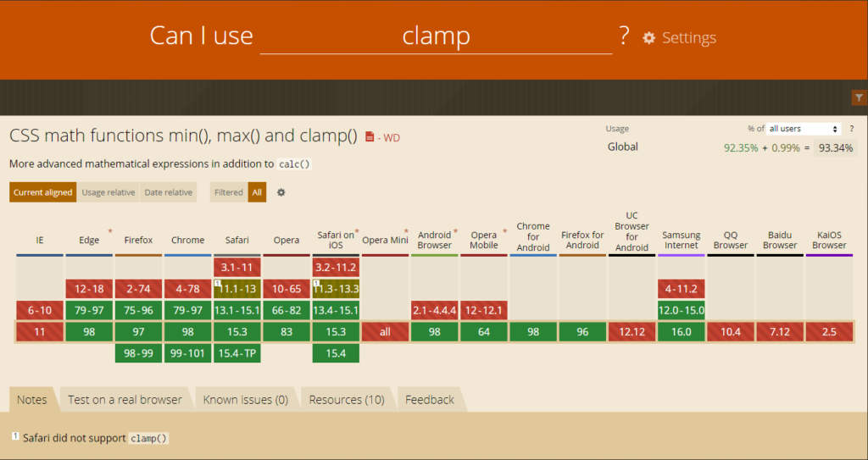Select the KaiOS 2.5 cell

coord(829,331)
